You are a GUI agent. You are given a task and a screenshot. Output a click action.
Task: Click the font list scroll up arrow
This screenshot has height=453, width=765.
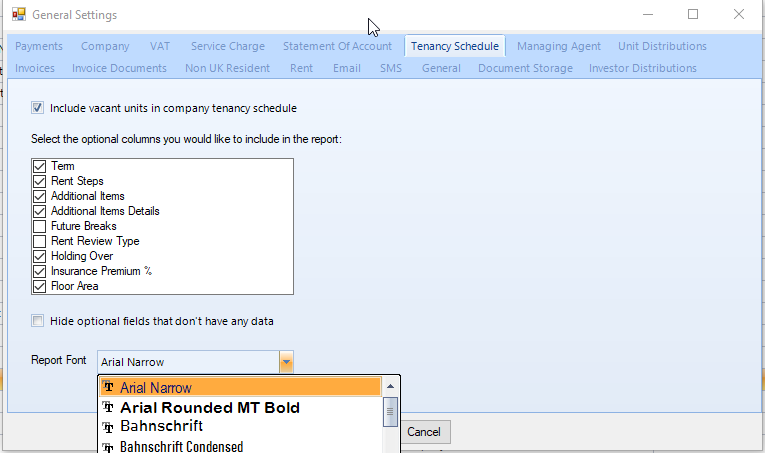coord(390,386)
